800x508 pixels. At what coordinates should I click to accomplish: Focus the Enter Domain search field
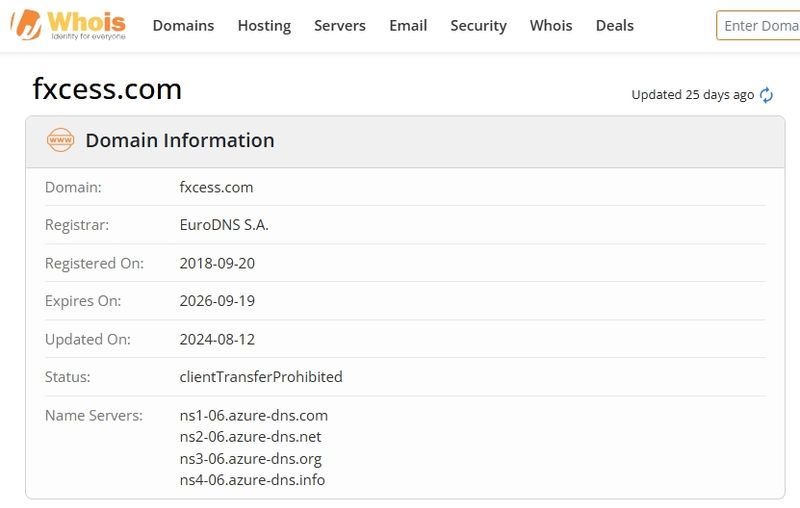[758, 26]
